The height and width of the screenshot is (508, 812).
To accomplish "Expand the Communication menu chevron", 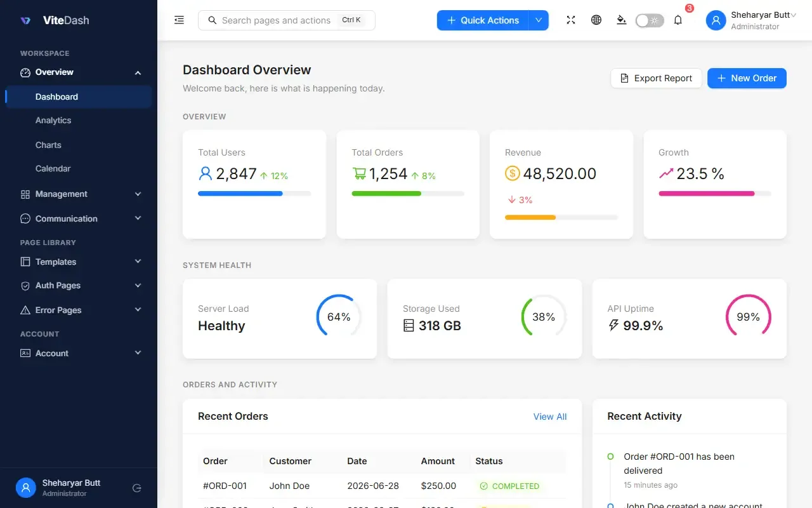I will pos(138,218).
